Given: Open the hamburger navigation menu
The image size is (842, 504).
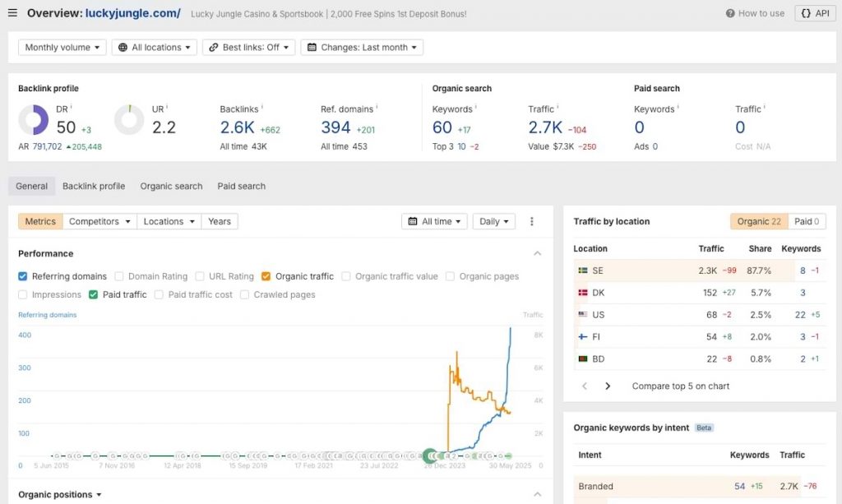Looking at the screenshot, I should pos(12,13).
